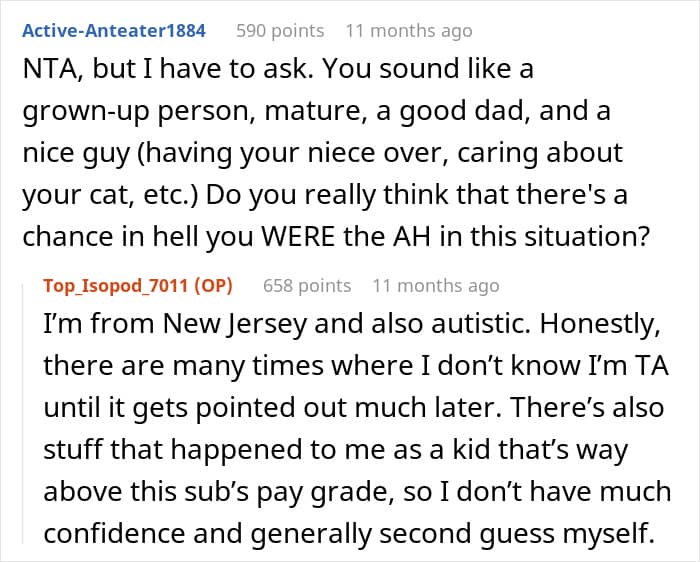Click the text 'above this sub's pay grade'

tap(219, 492)
